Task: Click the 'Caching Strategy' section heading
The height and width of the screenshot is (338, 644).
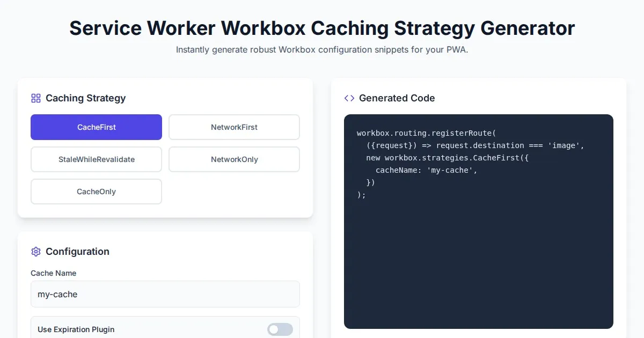Action: click(x=85, y=98)
